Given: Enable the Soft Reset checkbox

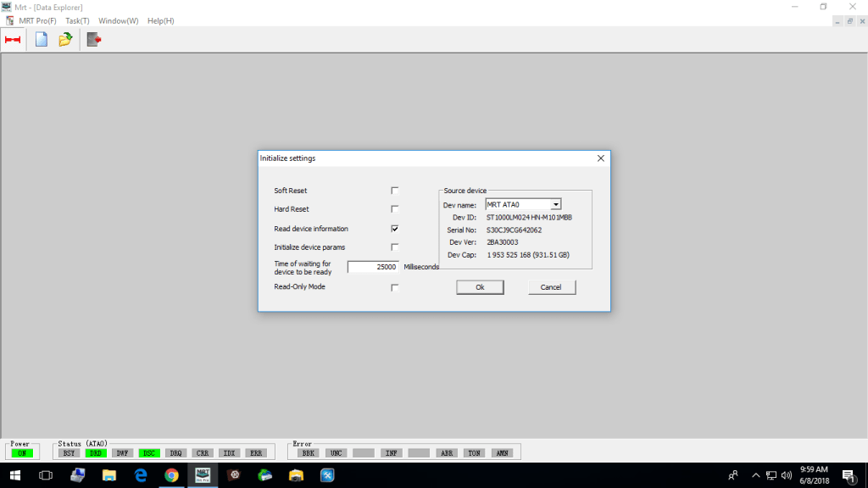Looking at the screenshot, I should point(395,191).
